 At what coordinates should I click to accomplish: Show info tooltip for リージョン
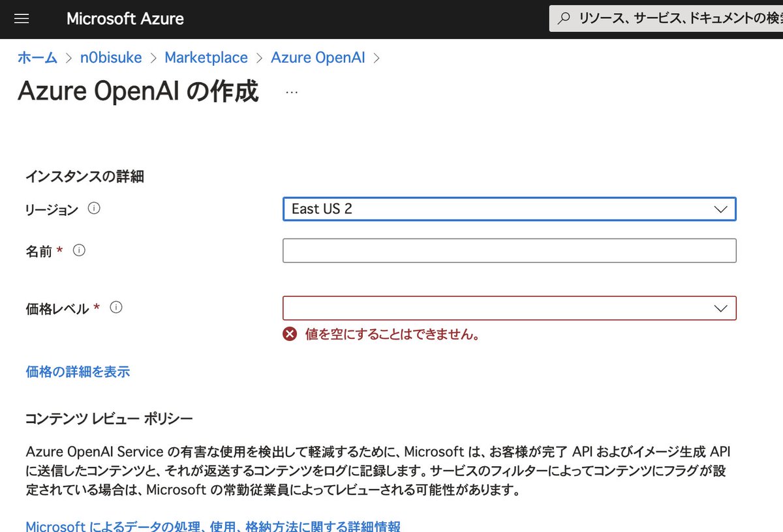click(93, 209)
